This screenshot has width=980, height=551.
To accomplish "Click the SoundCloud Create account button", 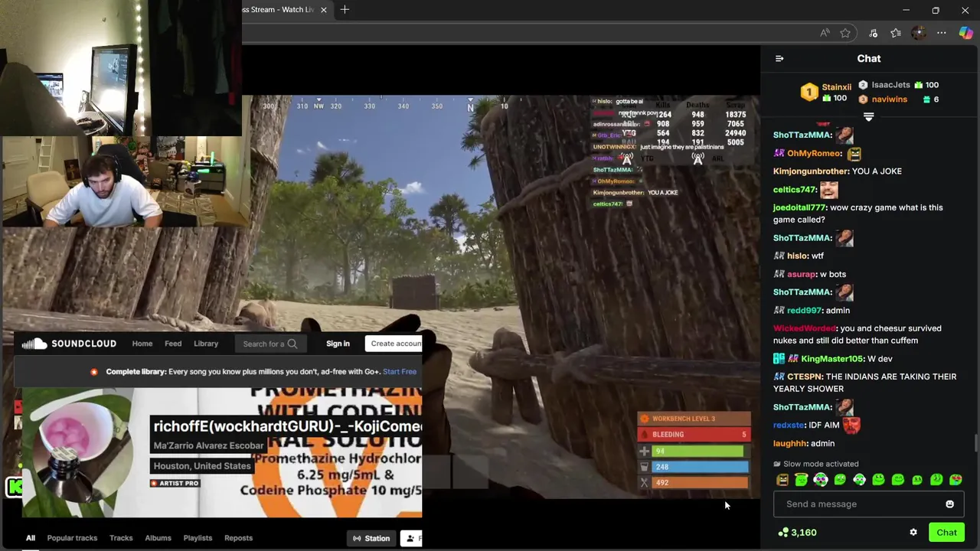I will coord(394,344).
